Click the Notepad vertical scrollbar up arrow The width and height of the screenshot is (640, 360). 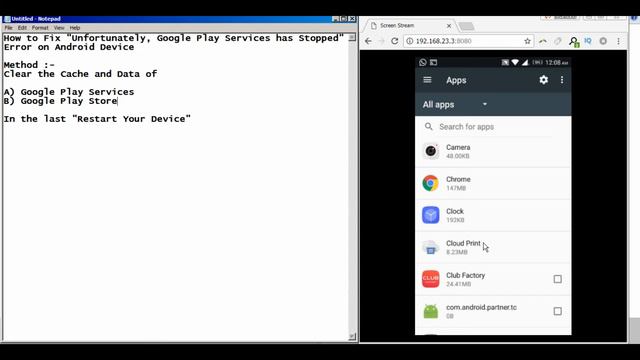pos(352,38)
